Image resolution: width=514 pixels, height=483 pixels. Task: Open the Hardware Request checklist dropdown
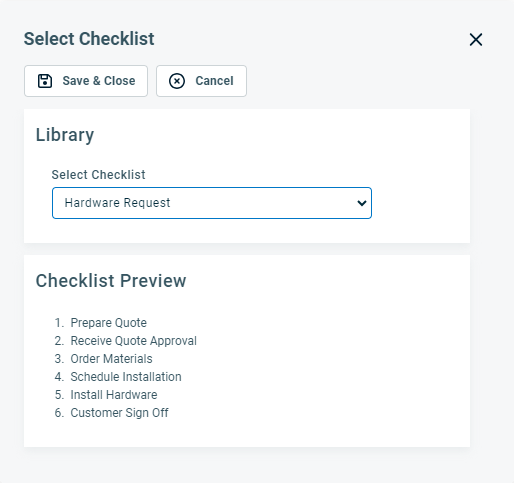point(212,203)
